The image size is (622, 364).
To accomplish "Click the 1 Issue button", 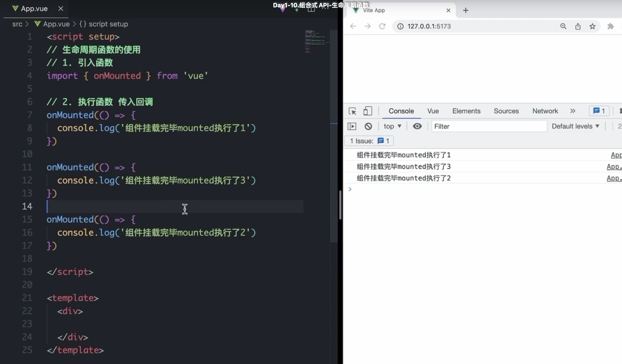I will tap(369, 141).
